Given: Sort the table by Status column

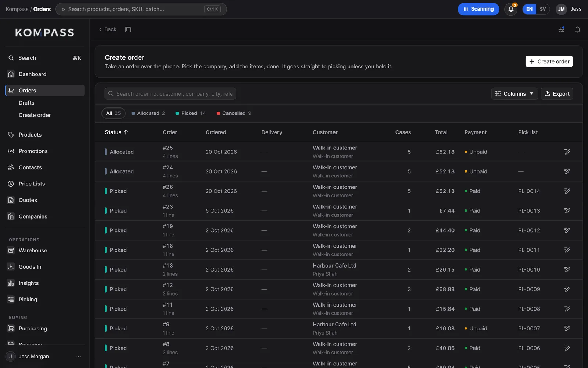Looking at the screenshot, I should click(116, 132).
